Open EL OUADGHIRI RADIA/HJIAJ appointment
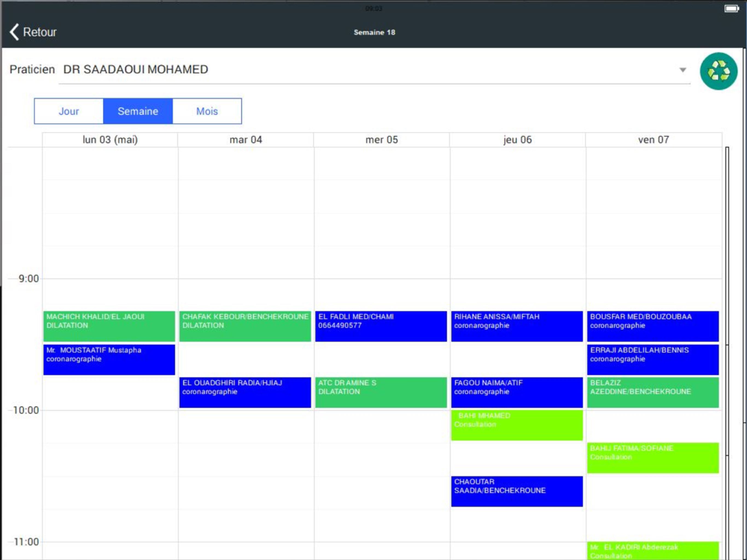 coord(245,393)
